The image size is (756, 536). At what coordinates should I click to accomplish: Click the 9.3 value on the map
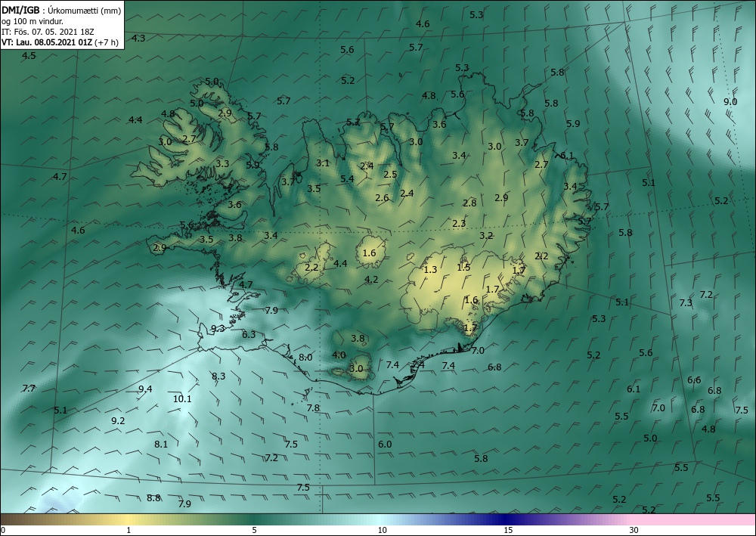pos(218,329)
